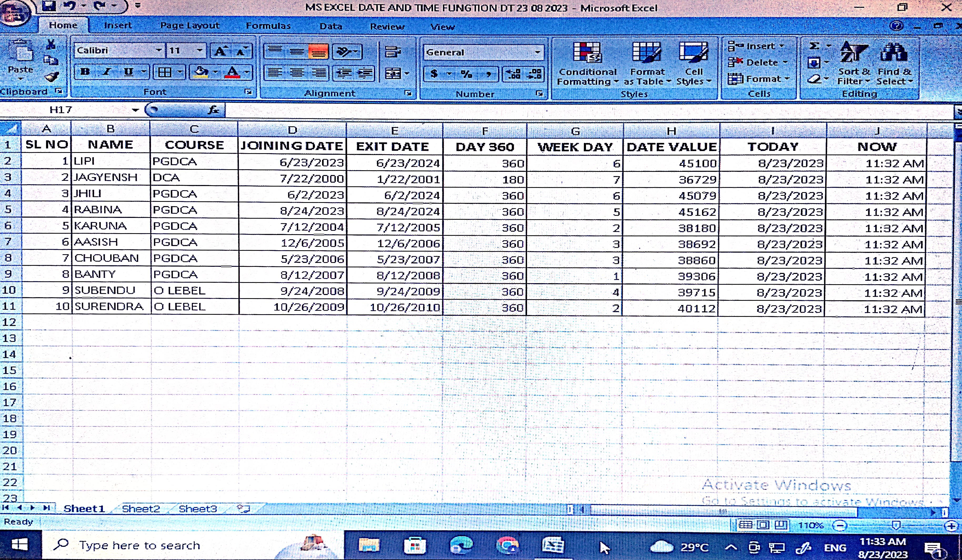Screen dimensions: 962x560
Task: Click Delete in the Cells group
Action: [x=761, y=63]
